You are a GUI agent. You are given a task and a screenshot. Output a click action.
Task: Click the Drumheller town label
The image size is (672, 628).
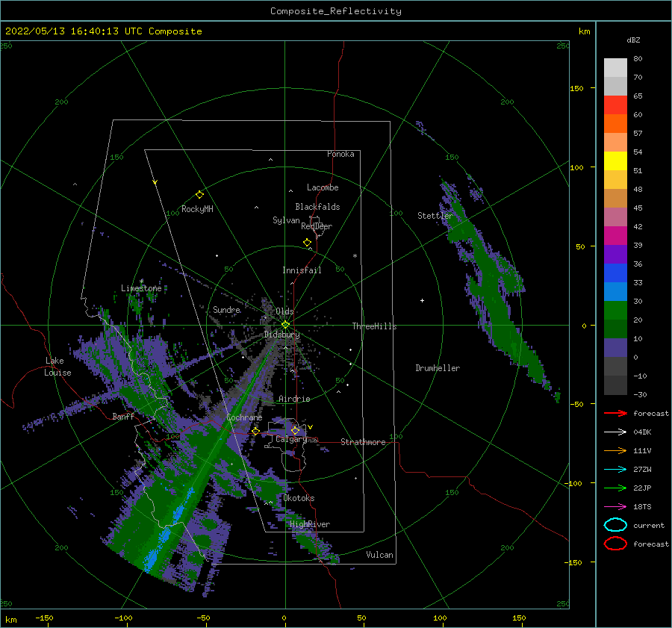point(438,368)
